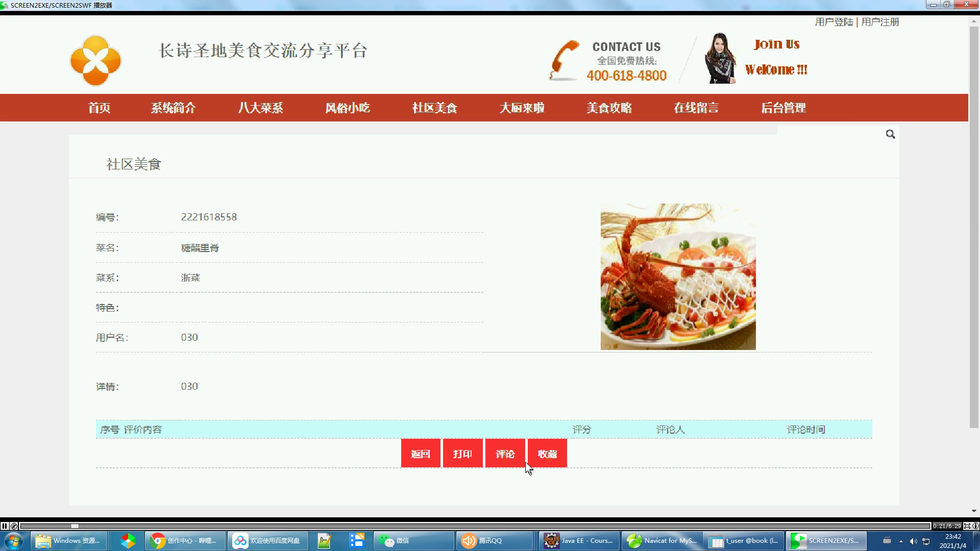Screen dimensions: 980x551
Task: Open the 后台管理 navigation item
Action: tap(783, 108)
